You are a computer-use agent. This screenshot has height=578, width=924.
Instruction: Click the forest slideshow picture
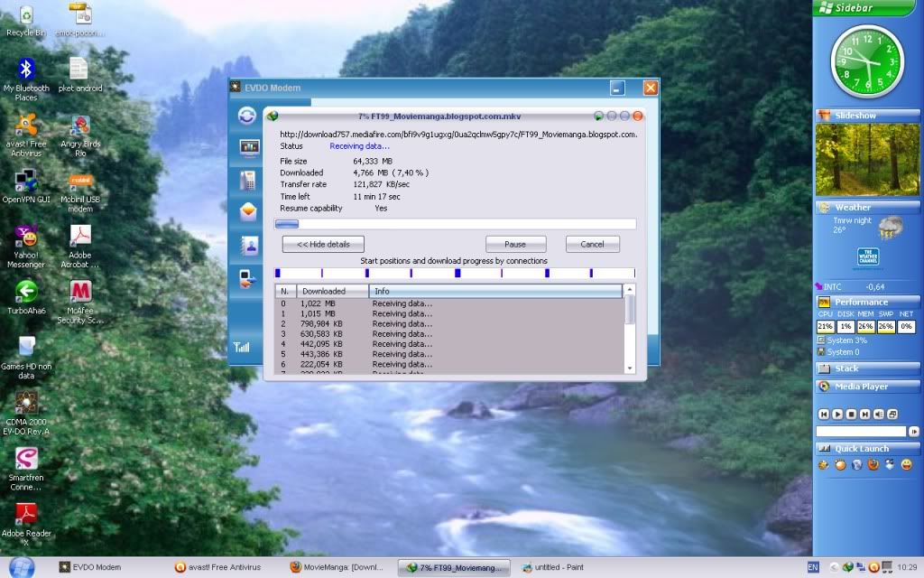[x=867, y=160]
